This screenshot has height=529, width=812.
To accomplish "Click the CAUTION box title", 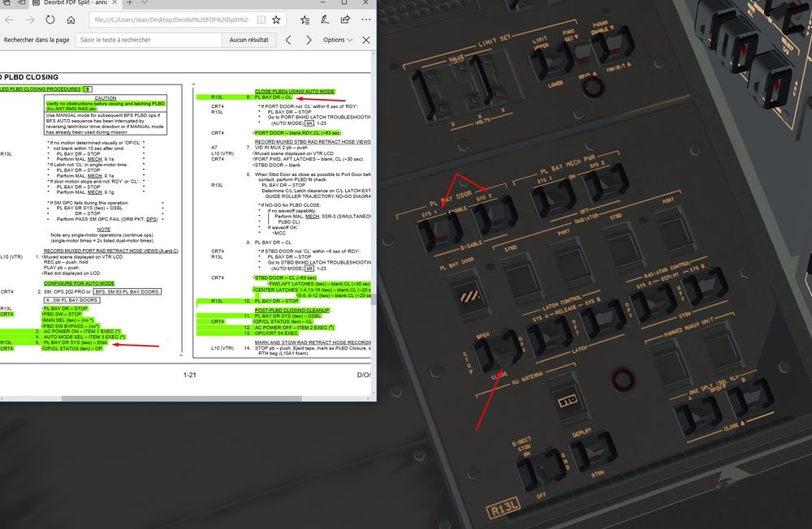I will tap(106, 98).
